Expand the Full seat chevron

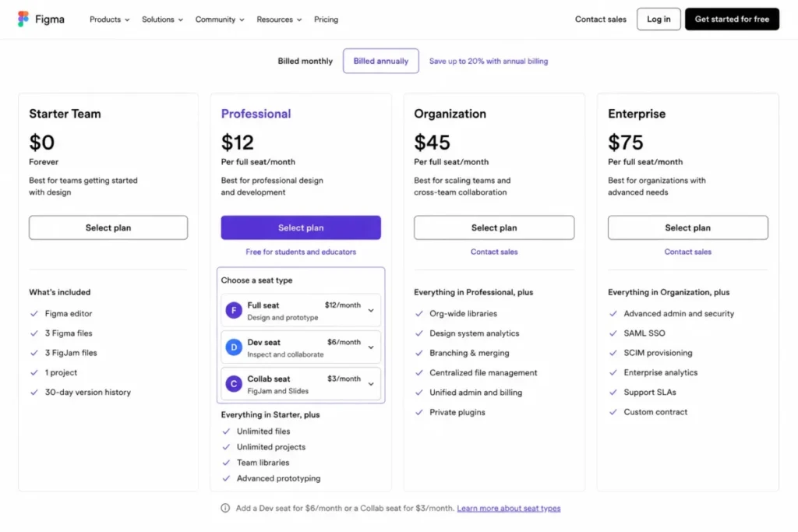371,310
